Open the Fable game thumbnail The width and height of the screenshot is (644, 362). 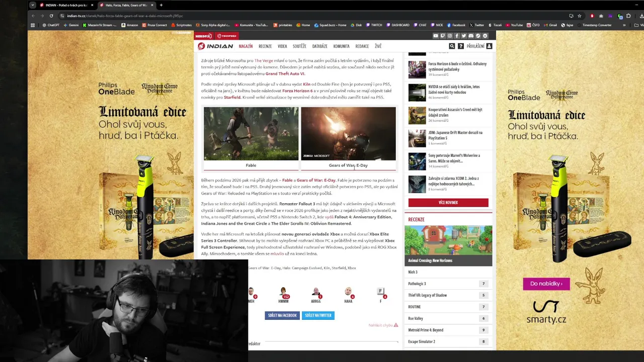[x=251, y=134]
